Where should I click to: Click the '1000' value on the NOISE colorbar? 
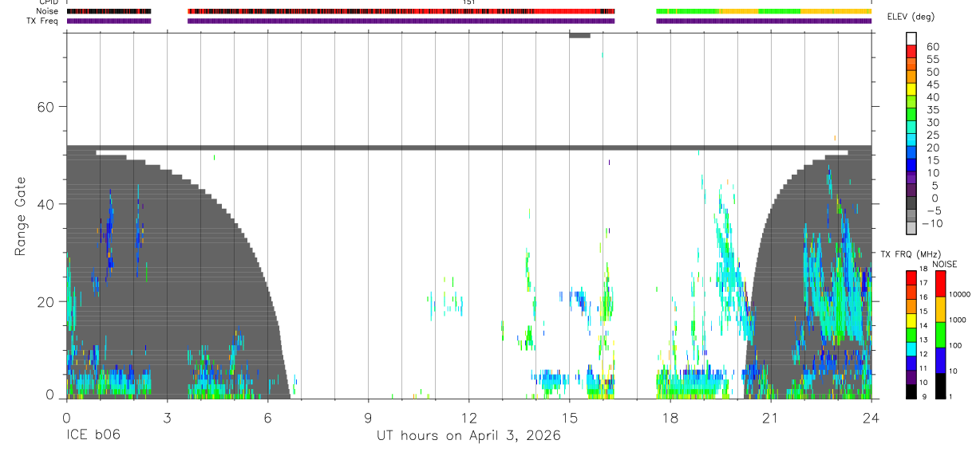(958, 320)
